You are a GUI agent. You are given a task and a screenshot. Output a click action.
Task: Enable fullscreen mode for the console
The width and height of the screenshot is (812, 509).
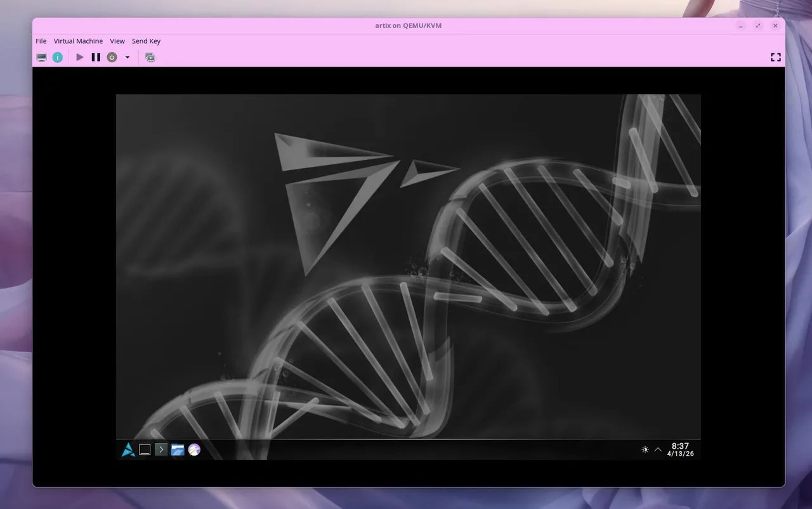pos(776,57)
